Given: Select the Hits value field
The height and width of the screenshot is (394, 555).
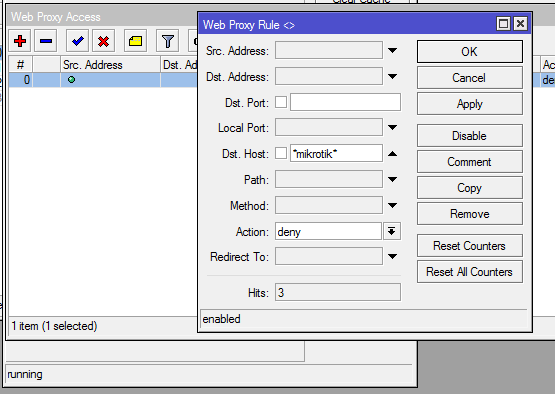Looking at the screenshot, I should [x=338, y=292].
